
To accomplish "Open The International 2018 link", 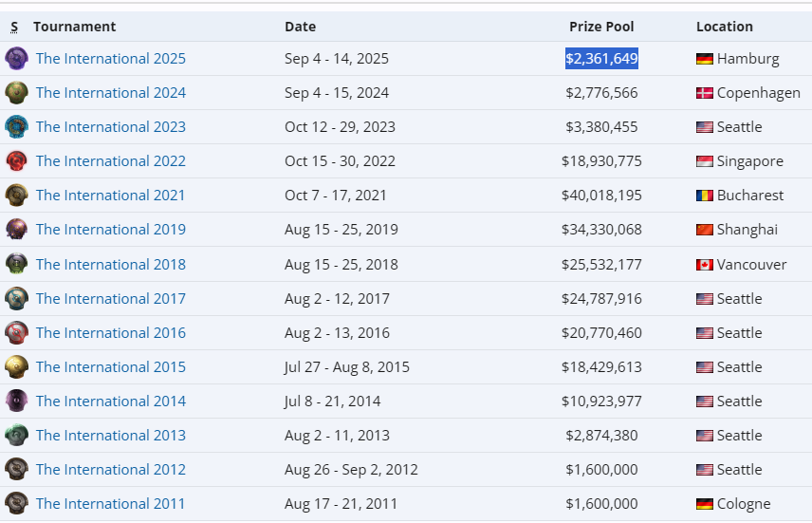I will (x=111, y=265).
